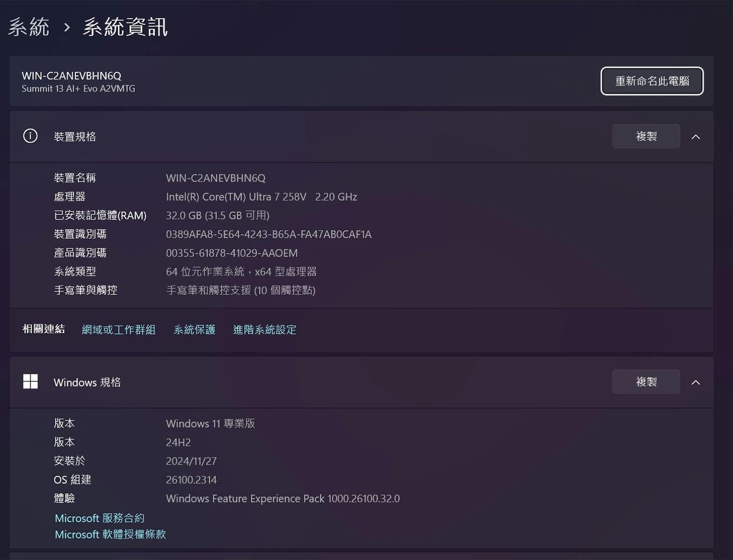Click the Windows logo icon beside Windows 規格

[x=31, y=381]
